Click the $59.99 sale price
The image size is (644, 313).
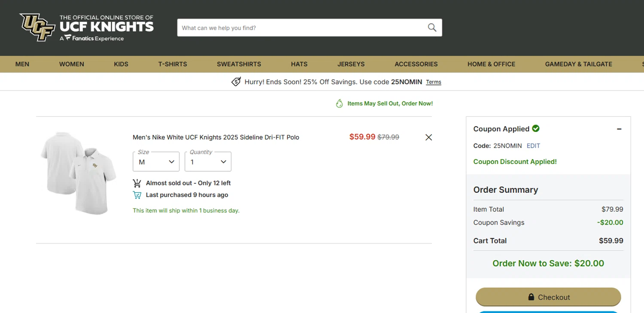pos(362,137)
